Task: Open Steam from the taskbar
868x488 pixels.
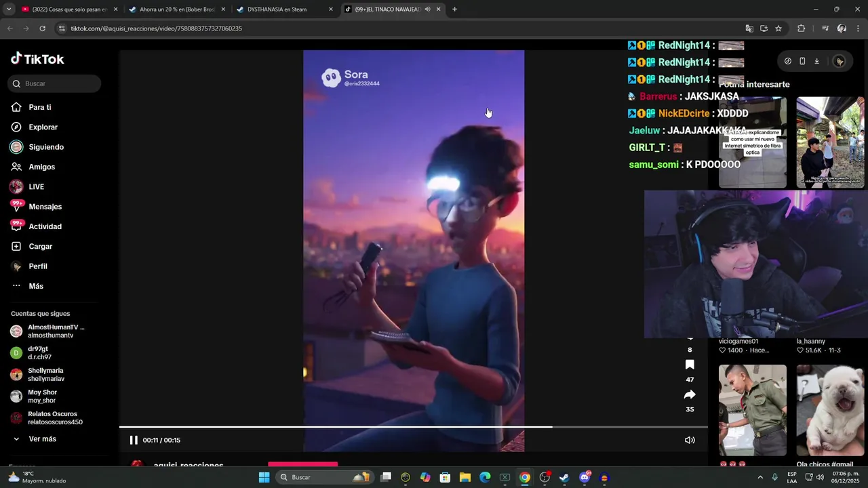Action: click(564, 477)
